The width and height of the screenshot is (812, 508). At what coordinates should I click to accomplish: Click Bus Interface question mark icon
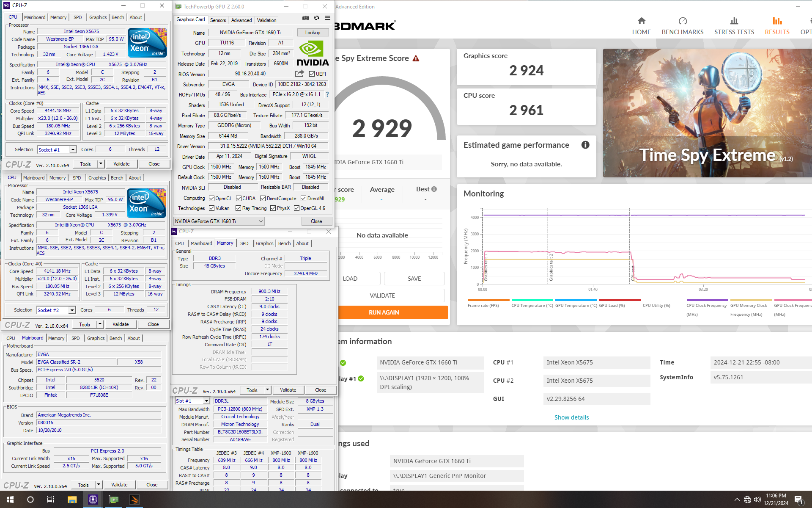coord(327,94)
